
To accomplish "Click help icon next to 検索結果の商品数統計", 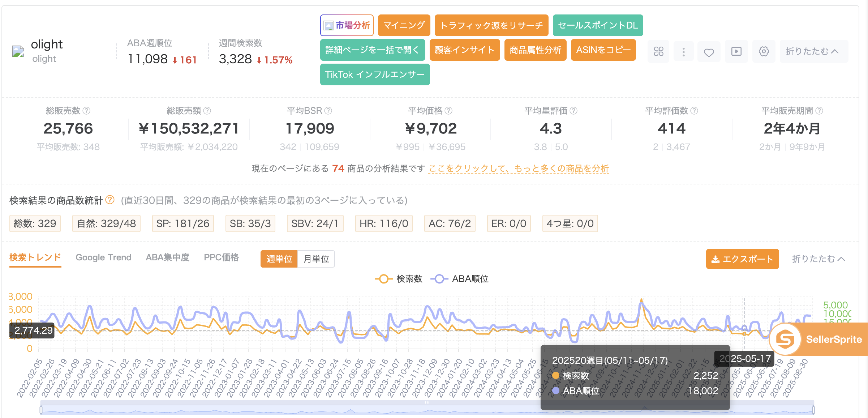I will [110, 200].
